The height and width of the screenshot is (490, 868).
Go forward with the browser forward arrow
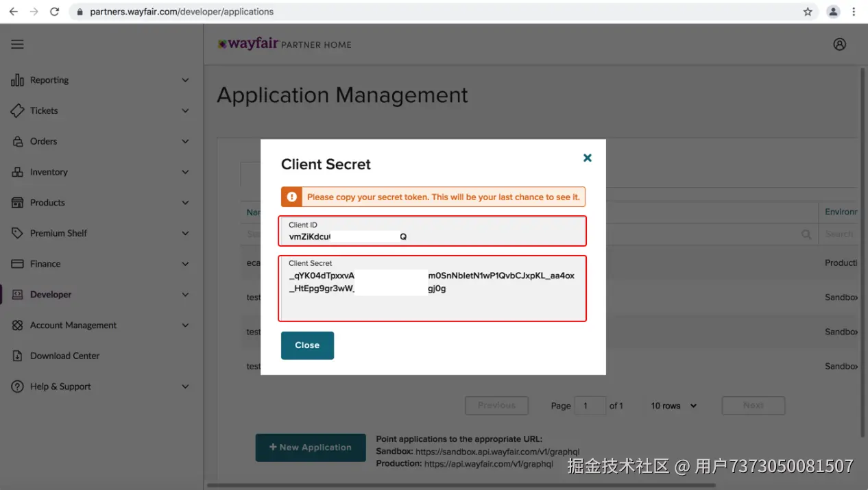[34, 12]
